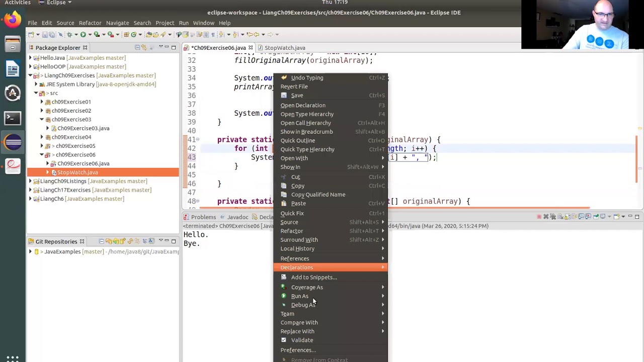Click the New file toolbar icon
Image resolution: width=644 pixels, height=362 pixels.
tap(31, 34)
